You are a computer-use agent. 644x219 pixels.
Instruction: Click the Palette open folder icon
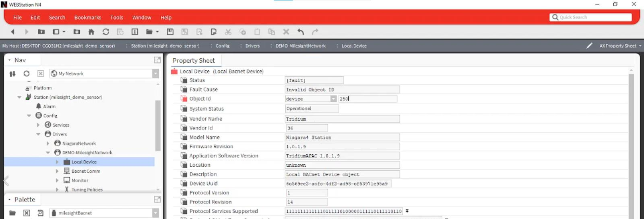point(12,213)
